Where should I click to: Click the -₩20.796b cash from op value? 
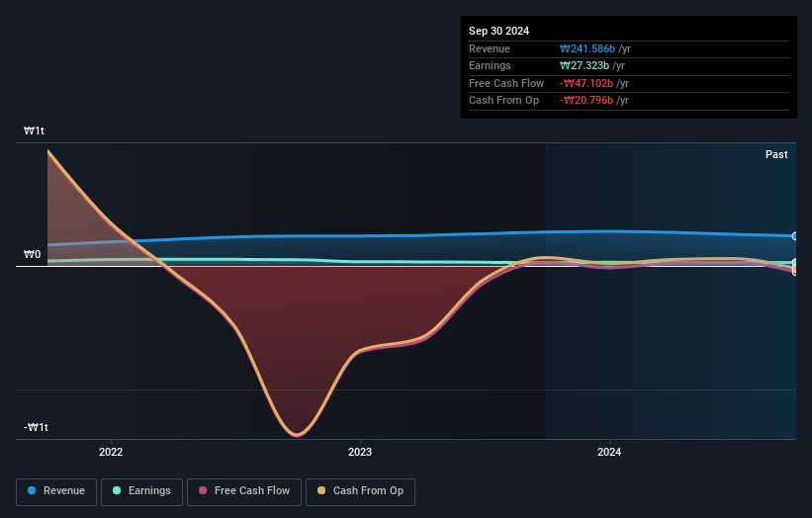586,101
